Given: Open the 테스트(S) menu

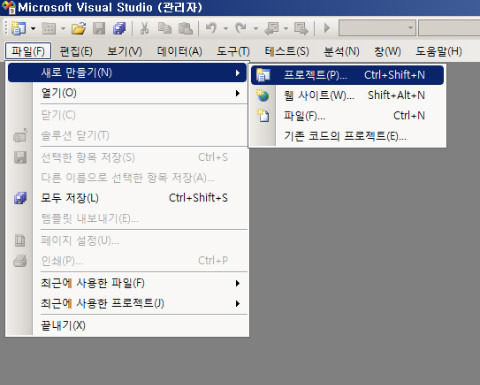Looking at the screenshot, I should tap(287, 51).
